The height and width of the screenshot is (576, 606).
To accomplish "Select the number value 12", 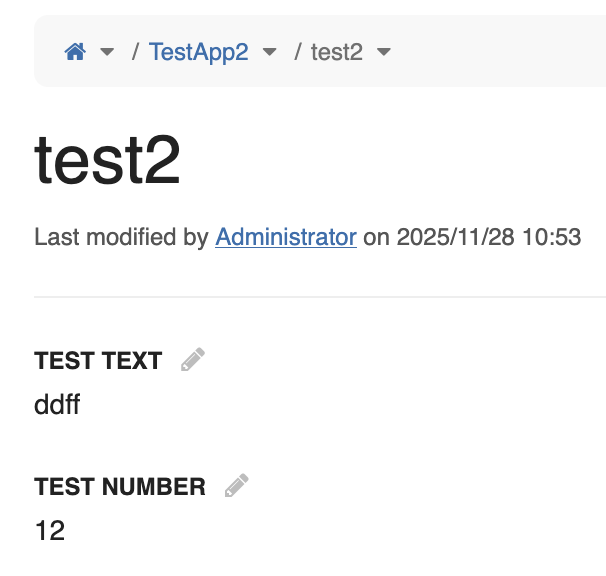I will click(50, 531).
